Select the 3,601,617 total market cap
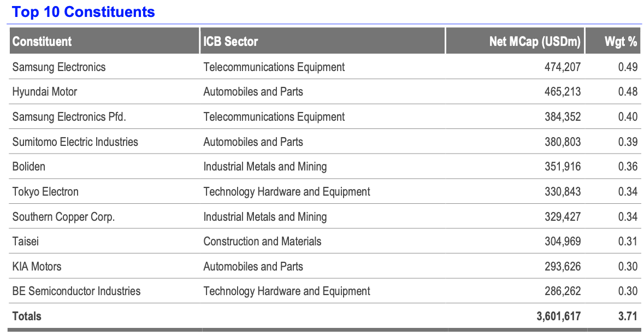The height and width of the screenshot is (335, 644). click(x=558, y=316)
